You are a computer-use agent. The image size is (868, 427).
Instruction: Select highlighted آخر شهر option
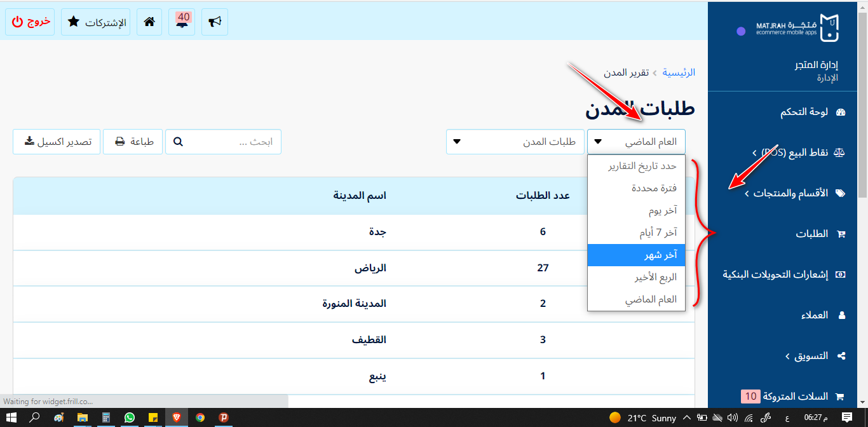(x=637, y=255)
